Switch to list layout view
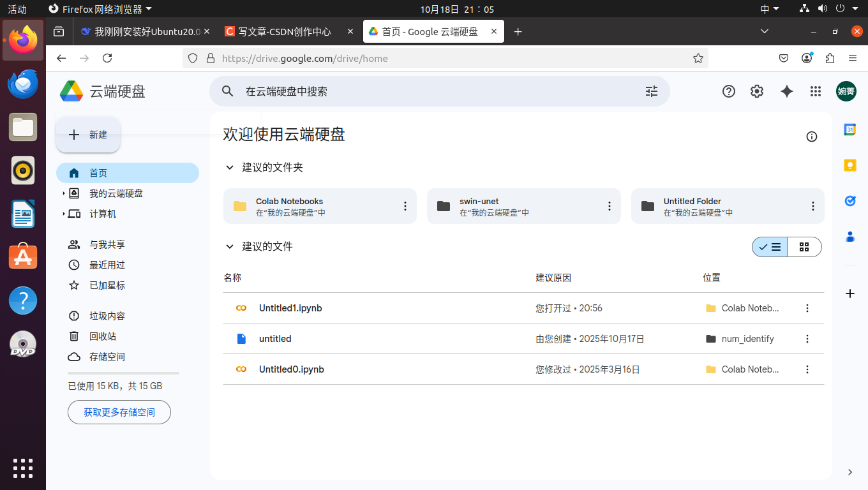 click(770, 247)
